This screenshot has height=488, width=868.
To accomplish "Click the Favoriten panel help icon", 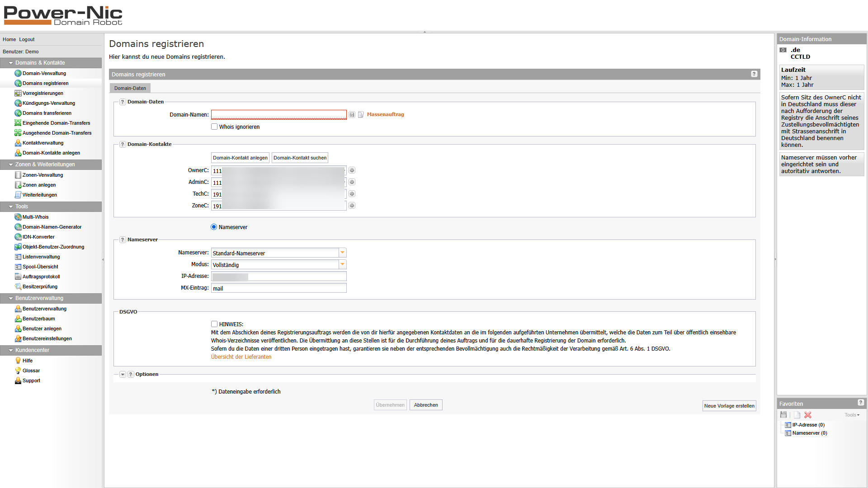I will click(861, 403).
